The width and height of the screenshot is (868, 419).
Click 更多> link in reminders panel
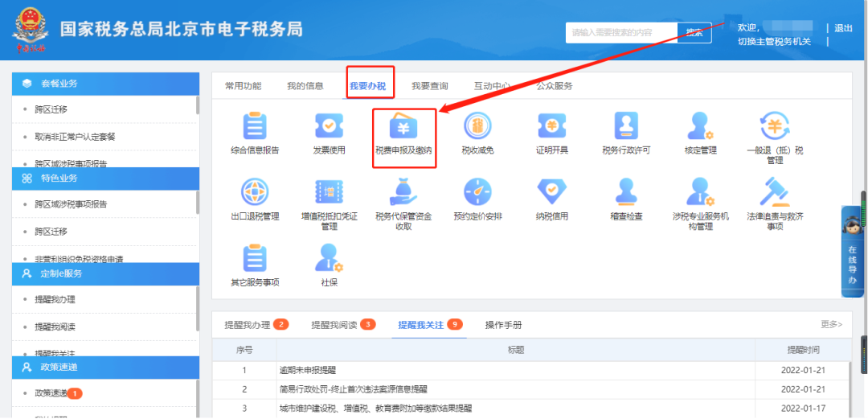[832, 324]
